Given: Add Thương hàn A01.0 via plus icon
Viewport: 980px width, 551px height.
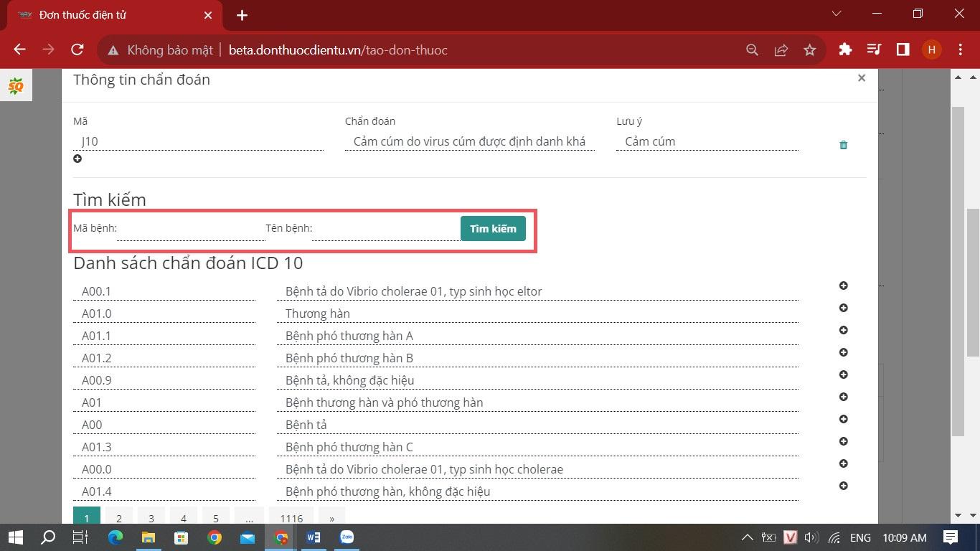Looking at the screenshot, I should coord(844,308).
